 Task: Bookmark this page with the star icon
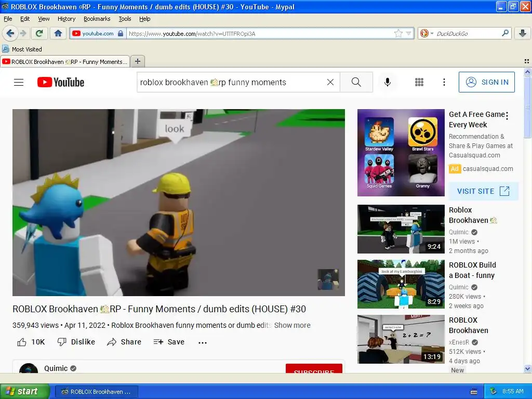coord(398,33)
